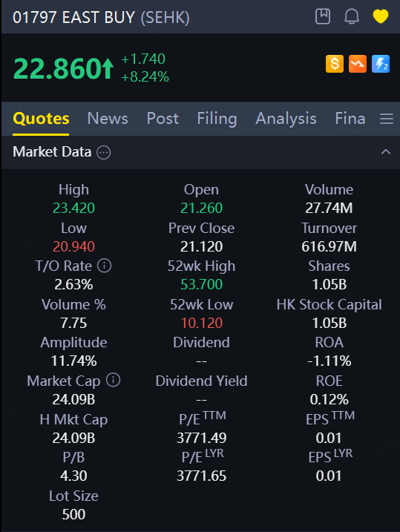Image resolution: width=400 pixels, height=532 pixels.
Task: Select the Quotes tab
Action: point(41,119)
